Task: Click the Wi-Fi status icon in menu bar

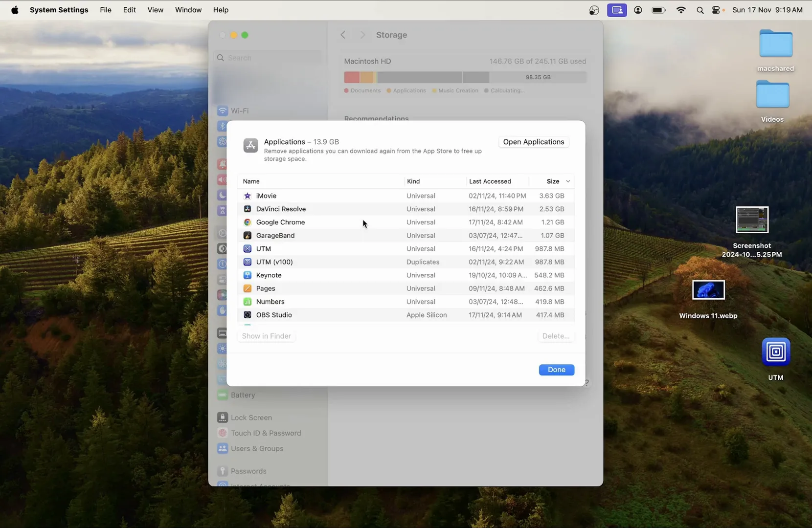Action: (681, 10)
